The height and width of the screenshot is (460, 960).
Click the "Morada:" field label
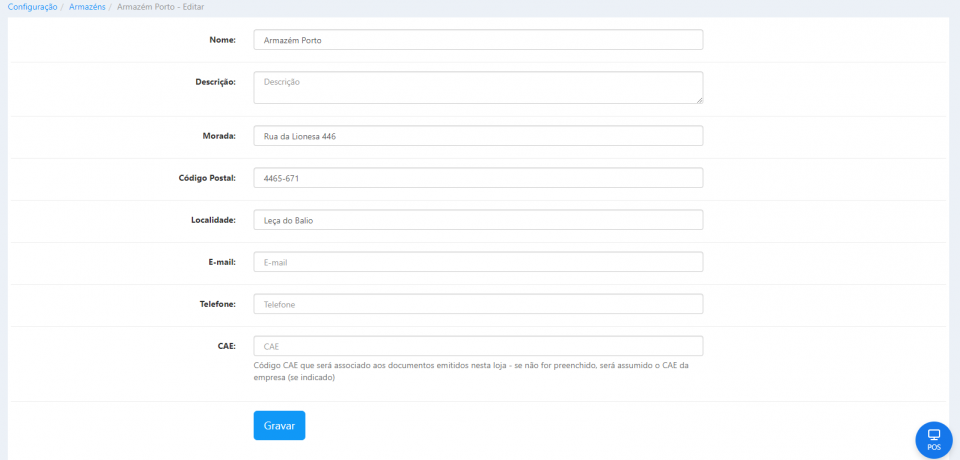(219, 136)
